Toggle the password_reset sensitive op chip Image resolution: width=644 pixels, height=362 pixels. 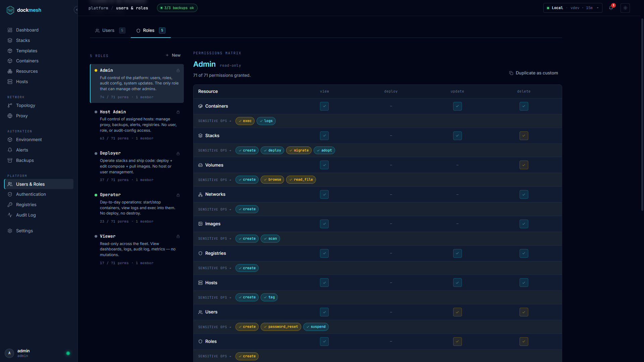point(281,327)
